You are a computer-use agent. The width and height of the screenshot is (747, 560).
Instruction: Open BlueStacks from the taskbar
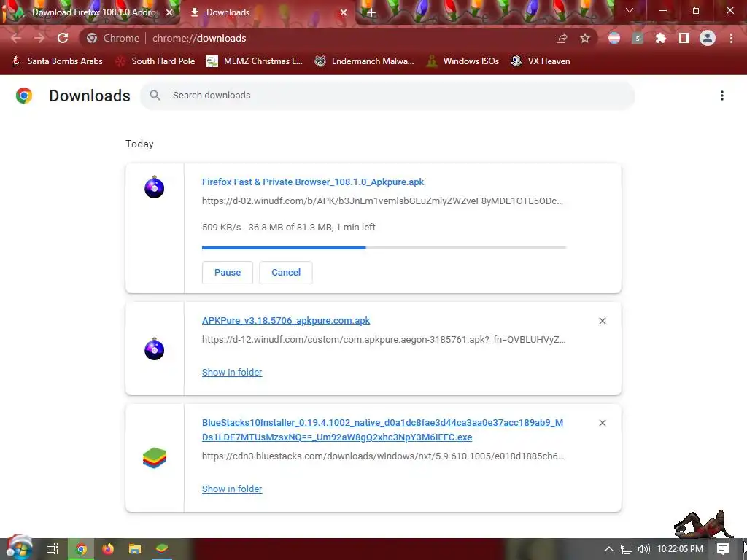[162, 549]
